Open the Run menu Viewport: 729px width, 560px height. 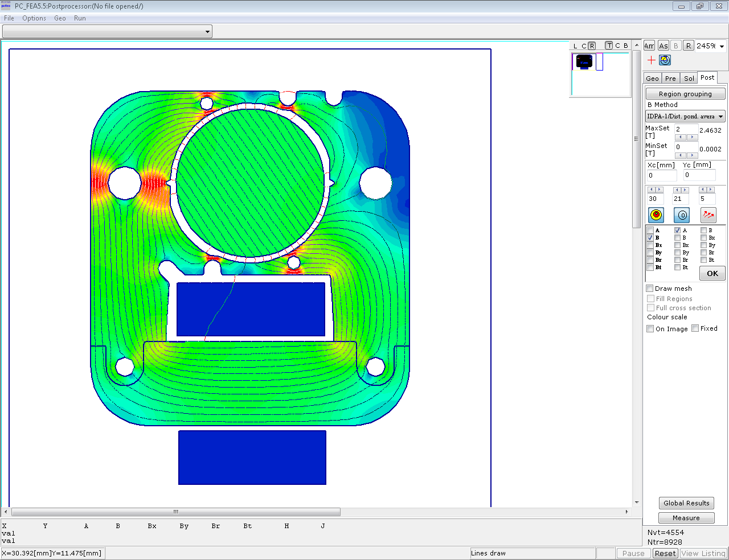pos(80,18)
